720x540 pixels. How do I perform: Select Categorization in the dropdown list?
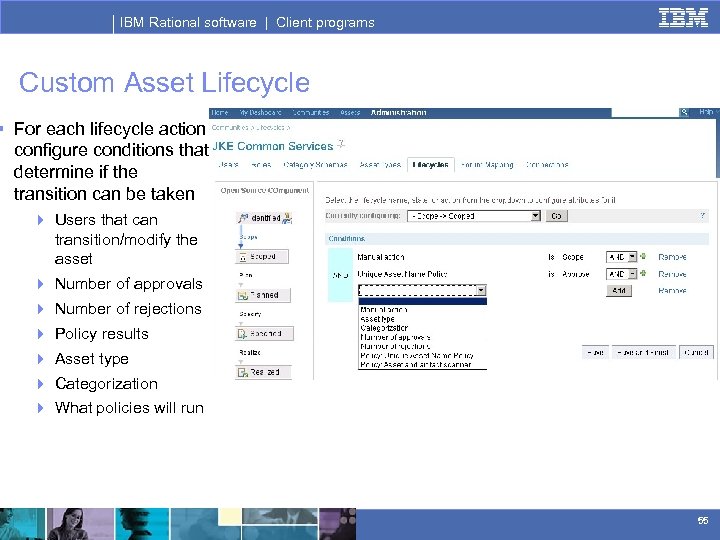pyautogui.click(x=422, y=328)
